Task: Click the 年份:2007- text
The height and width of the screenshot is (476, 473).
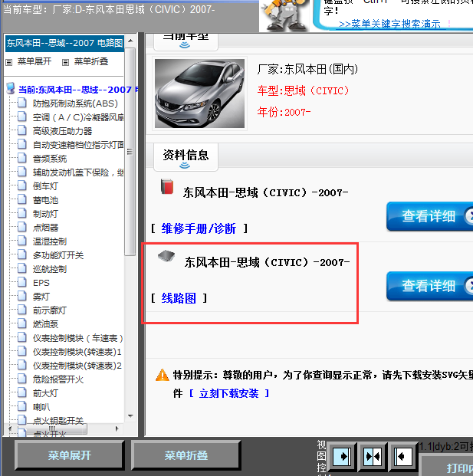Action: (284, 112)
